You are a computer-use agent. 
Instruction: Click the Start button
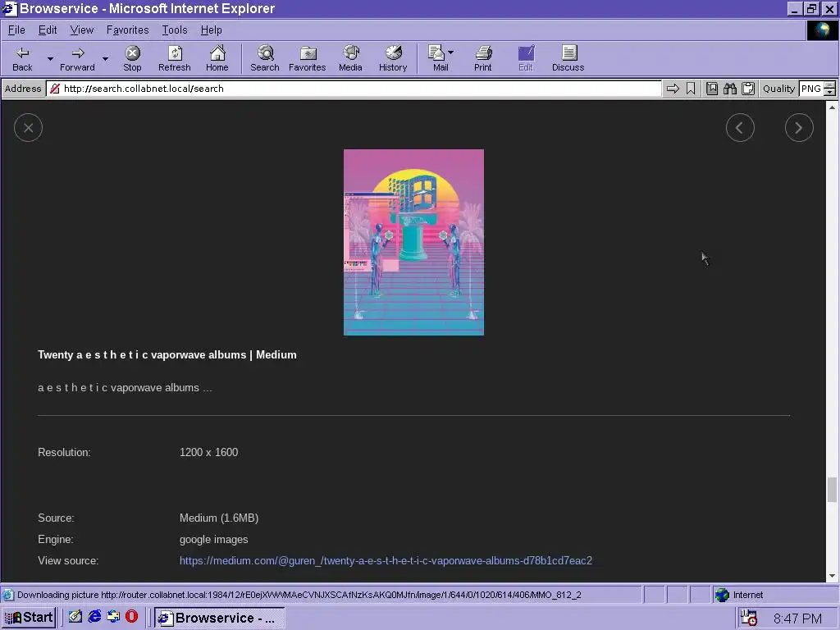click(x=30, y=618)
